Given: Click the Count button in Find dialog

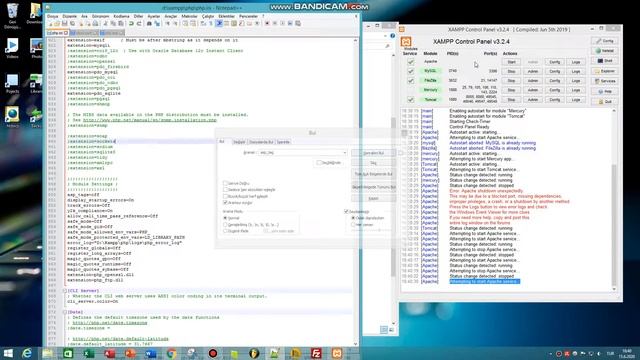Looking at the screenshot, I should 373,163.
